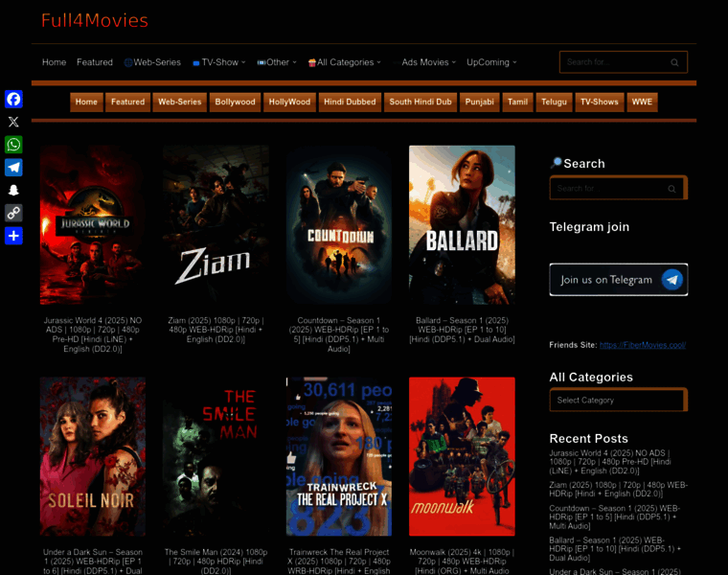Open recent post Ziam (2025)
This screenshot has width=728, height=575.
click(x=619, y=489)
